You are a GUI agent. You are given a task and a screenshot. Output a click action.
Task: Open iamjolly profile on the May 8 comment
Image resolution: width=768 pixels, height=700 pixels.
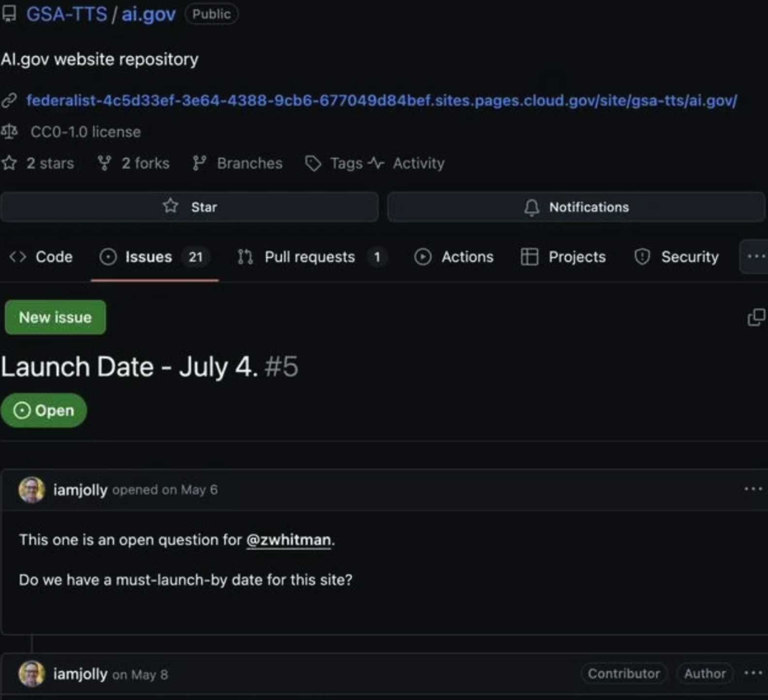(80, 674)
